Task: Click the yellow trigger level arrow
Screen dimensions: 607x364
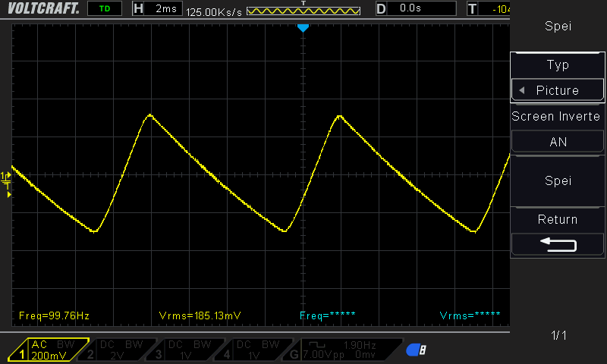Action: pyautogui.click(x=9, y=195)
